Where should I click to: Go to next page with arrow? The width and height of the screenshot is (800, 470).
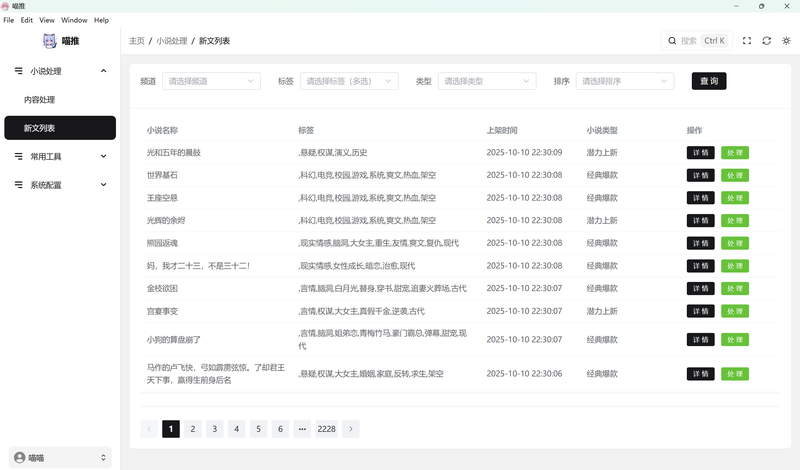351,429
